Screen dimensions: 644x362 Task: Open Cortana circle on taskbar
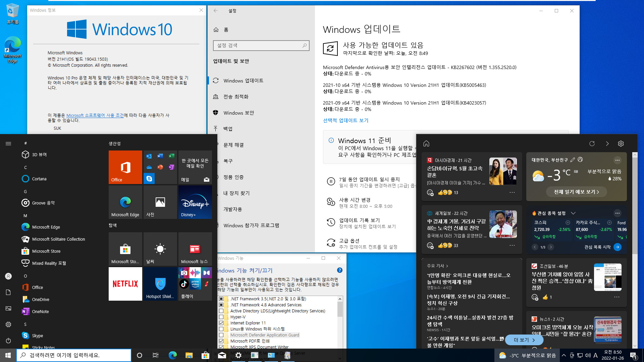point(140,355)
